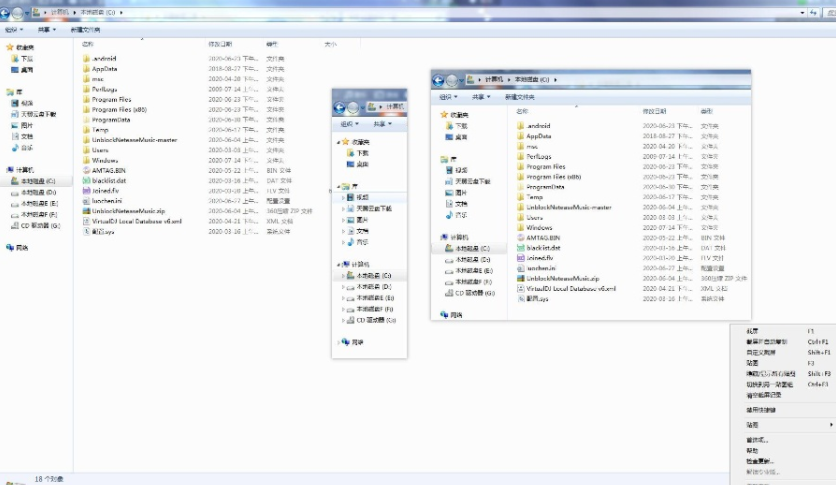
Task: Expand 本地磁盘 (D:) tree node in the middle window
Action: (x=345, y=286)
